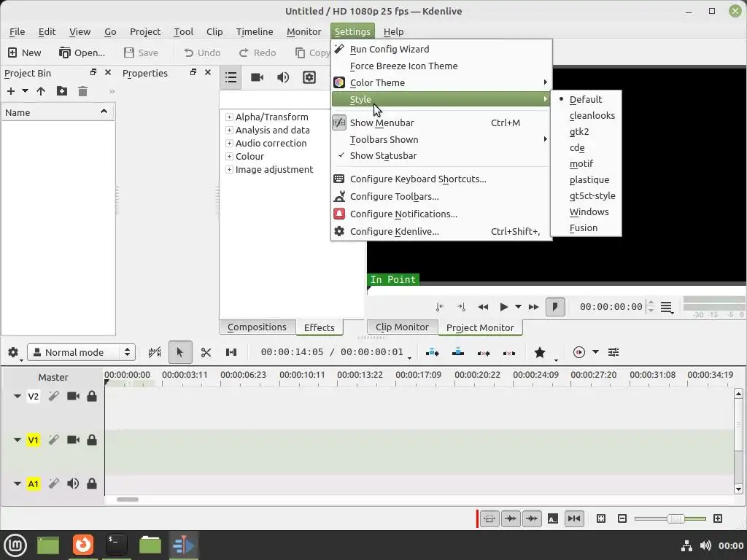The height and width of the screenshot is (560, 747).
Task: Select the Default style radio option
Action: click(x=586, y=99)
